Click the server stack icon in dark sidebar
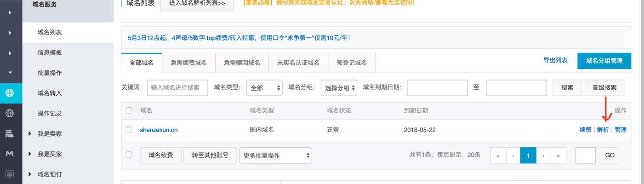644x184 pixels. (10, 133)
